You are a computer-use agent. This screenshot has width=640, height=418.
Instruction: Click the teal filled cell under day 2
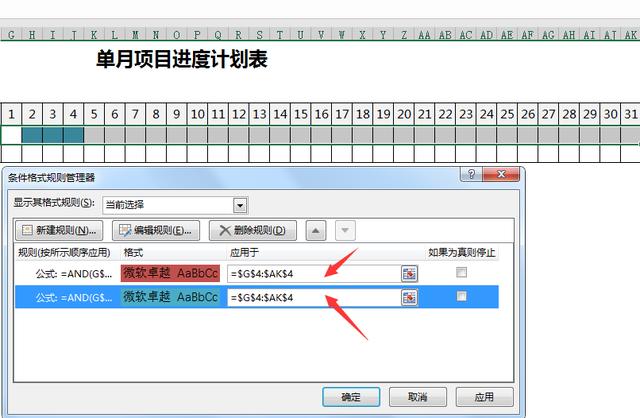pos(32,135)
